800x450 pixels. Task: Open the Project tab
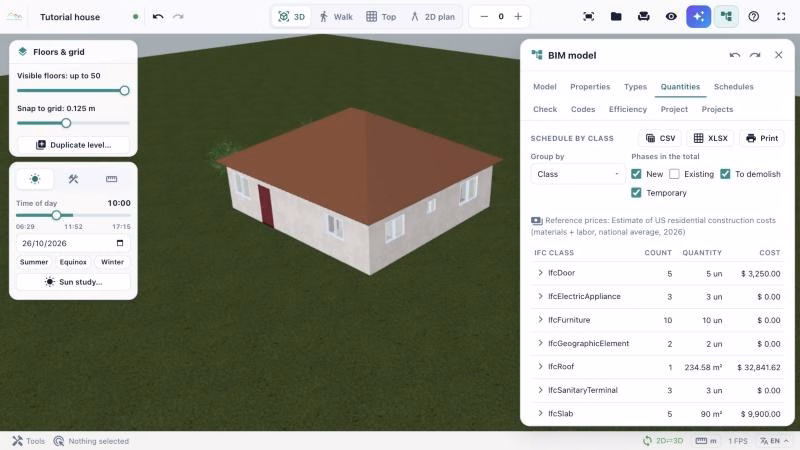pyautogui.click(x=674, y=109)
